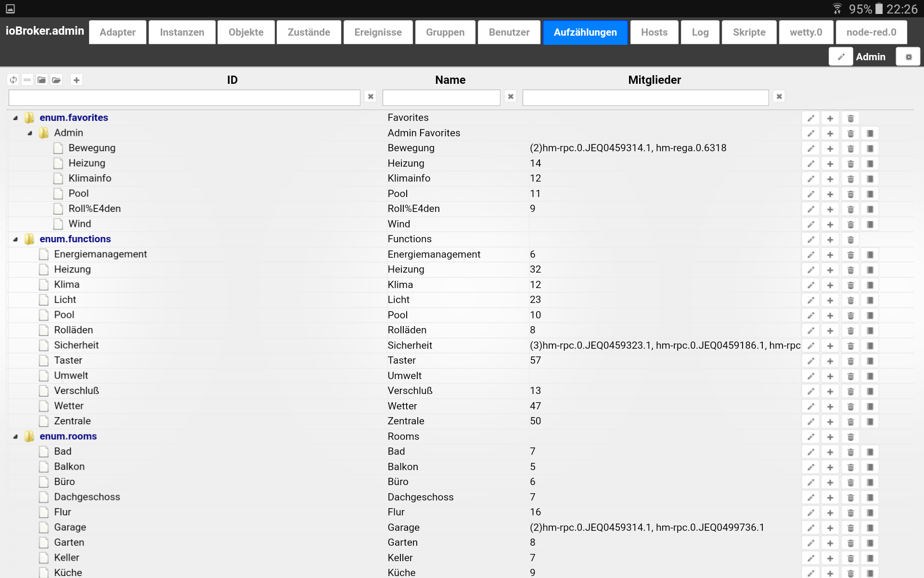Viewport: 924px width, 578px height.
Task: Clear the Name filter field
Action: [x=511, y=97]
